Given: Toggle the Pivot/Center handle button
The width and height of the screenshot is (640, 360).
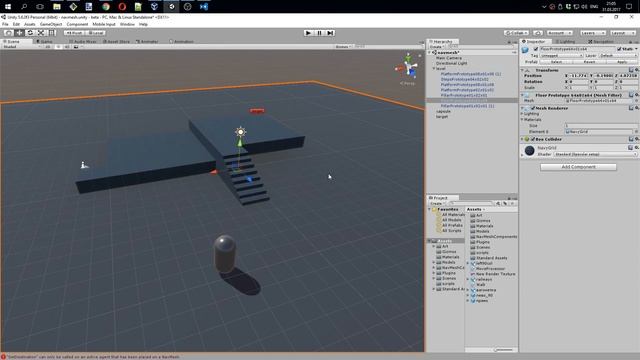Looking at the screenshot, I should [74, 33].
